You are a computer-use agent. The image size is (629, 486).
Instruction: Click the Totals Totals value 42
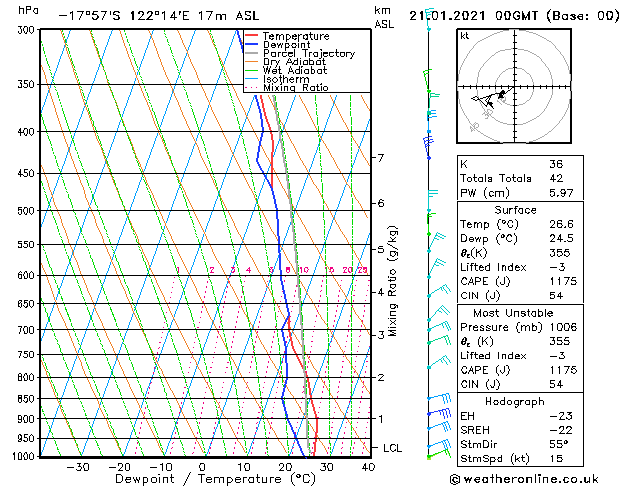click(x=556, y=178)
